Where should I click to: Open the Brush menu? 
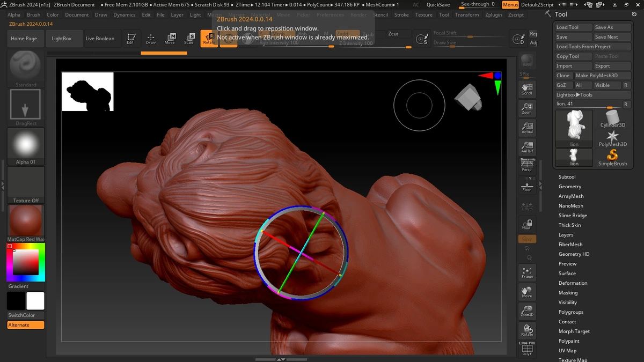(x=33, y=15)
